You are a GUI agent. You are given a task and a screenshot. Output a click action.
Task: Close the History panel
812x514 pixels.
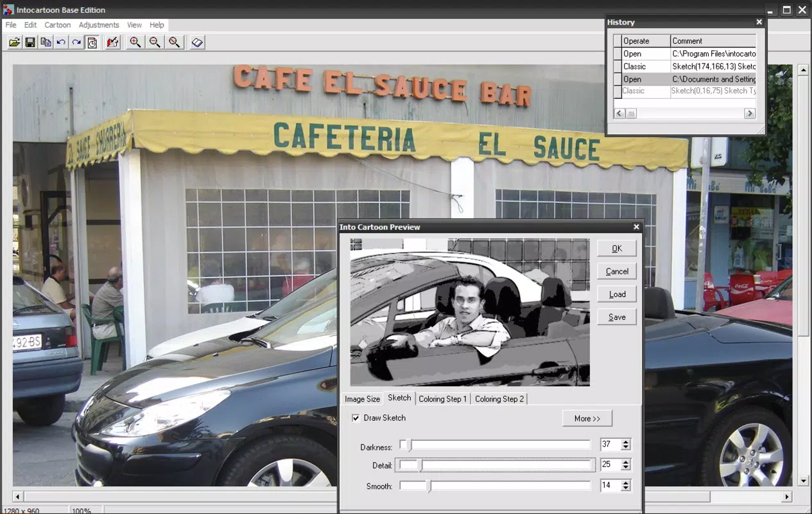759,22
